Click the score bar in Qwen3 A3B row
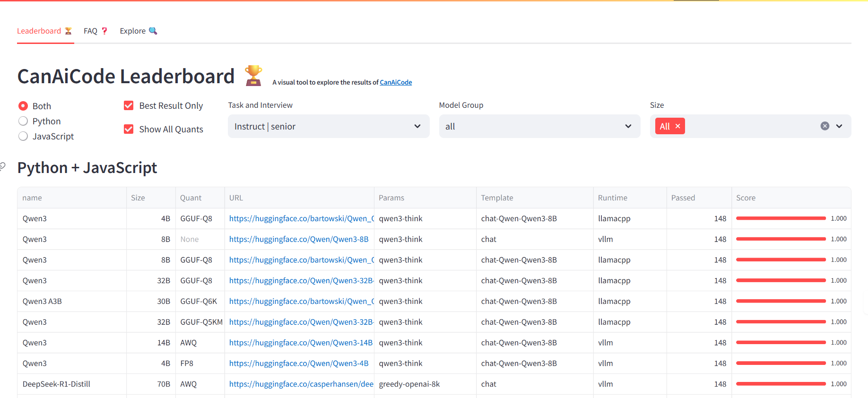The image size is (868, 398). [781, 301]
